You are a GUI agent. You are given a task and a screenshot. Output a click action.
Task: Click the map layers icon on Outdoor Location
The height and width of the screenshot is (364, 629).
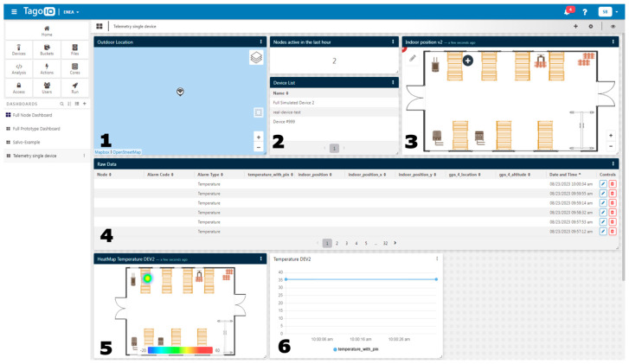[x=256, y=58]
